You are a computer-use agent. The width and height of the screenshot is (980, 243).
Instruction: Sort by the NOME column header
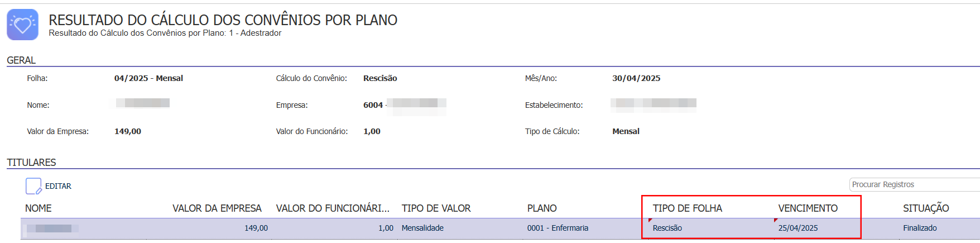click(39, 208)
